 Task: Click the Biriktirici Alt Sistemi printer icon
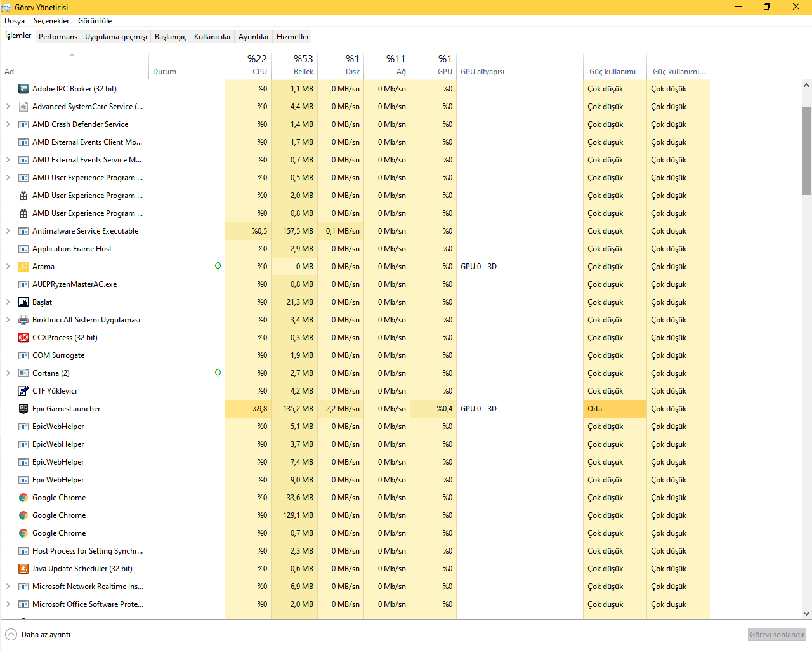[x=23, y=320]
